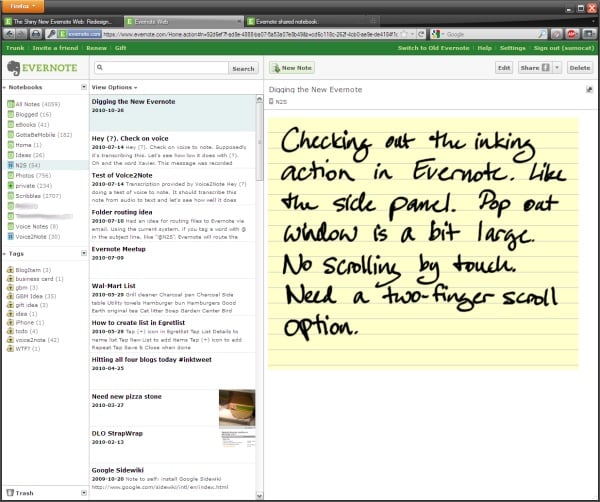Viewport: 600px width, 502px height.
Task: Open the Tags options dropdown arrow
Action: (84, 253)
